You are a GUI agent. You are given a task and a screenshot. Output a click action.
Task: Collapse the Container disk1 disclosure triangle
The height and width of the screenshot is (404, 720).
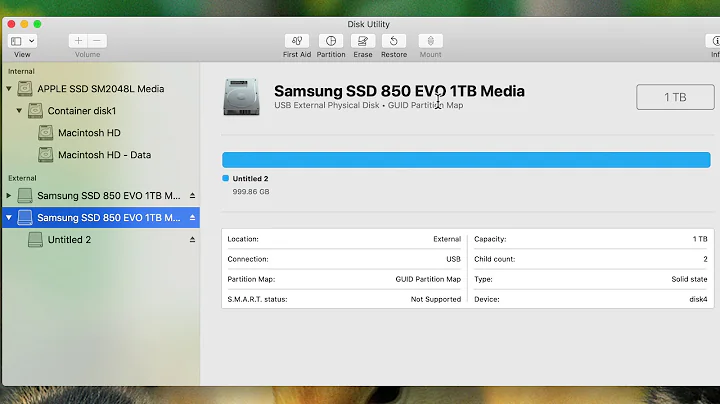pyautogui.click(x=19, y=111)
